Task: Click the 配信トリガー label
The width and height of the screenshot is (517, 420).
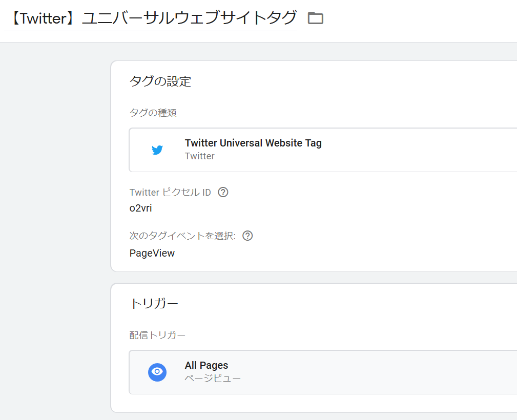Action: [x=158, y=335]
